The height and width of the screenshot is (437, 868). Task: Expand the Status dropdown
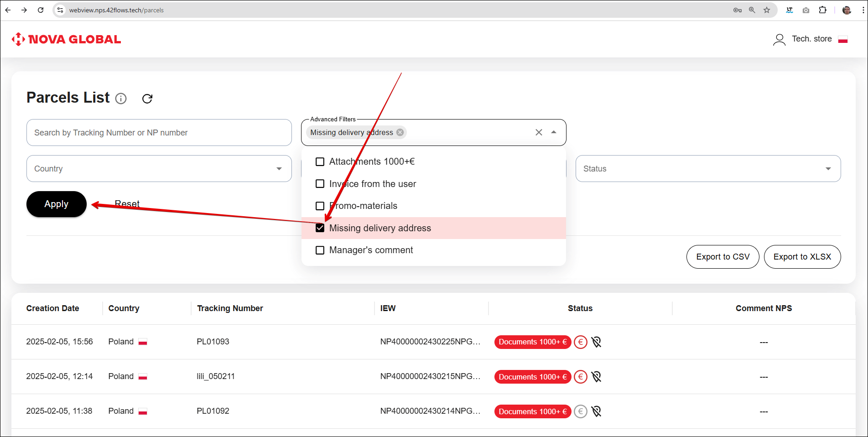(x=707, y=169)
